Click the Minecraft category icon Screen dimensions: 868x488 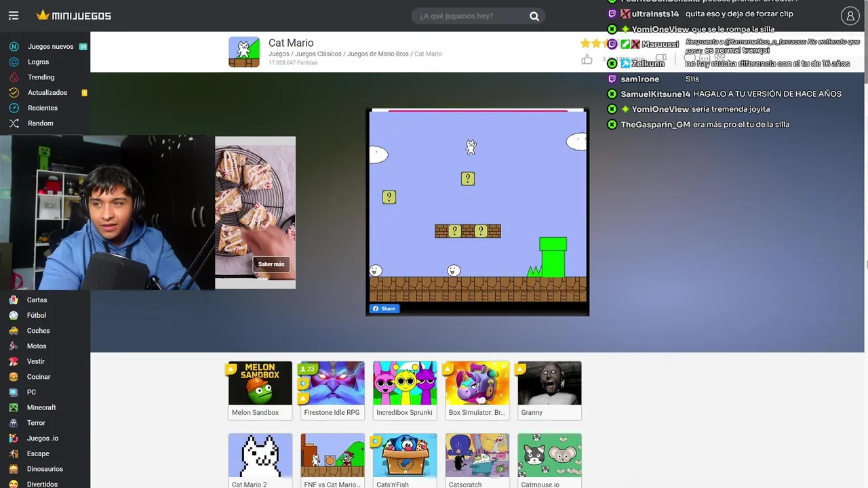(14, 407)
